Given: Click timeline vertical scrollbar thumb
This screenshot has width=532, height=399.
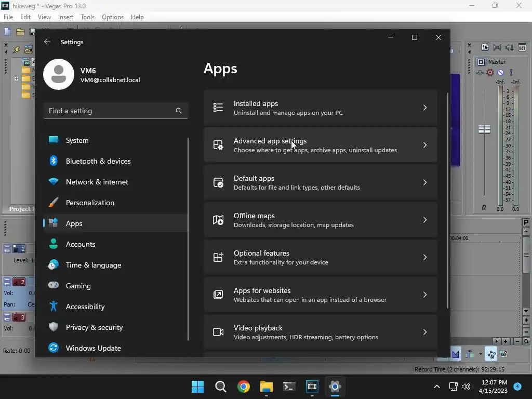Looking at the screenshot, I should [x=526, y=255].
